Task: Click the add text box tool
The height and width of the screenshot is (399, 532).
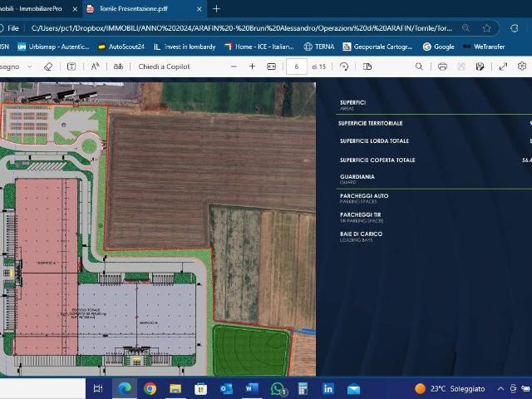Action: point(71,66)
